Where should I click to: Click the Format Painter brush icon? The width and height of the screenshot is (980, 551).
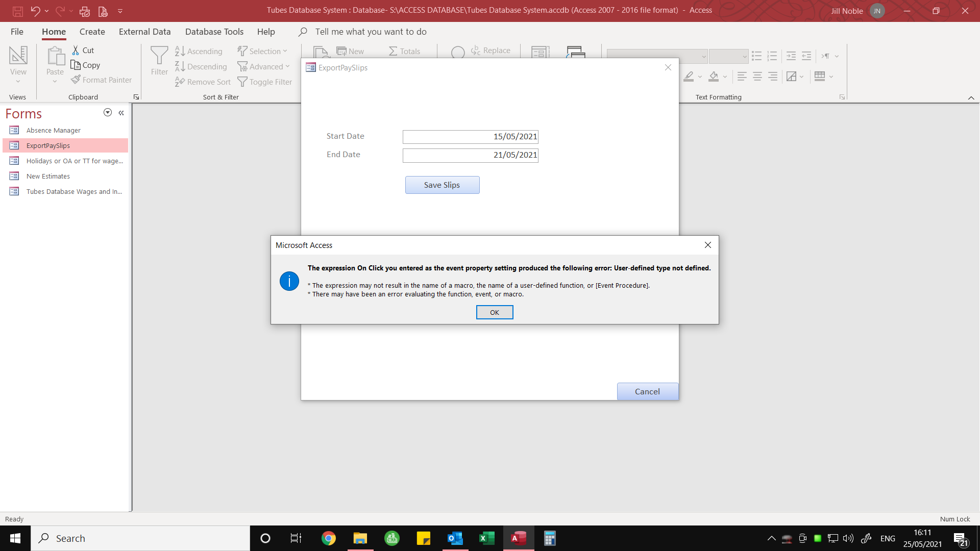tap(76, 80)
